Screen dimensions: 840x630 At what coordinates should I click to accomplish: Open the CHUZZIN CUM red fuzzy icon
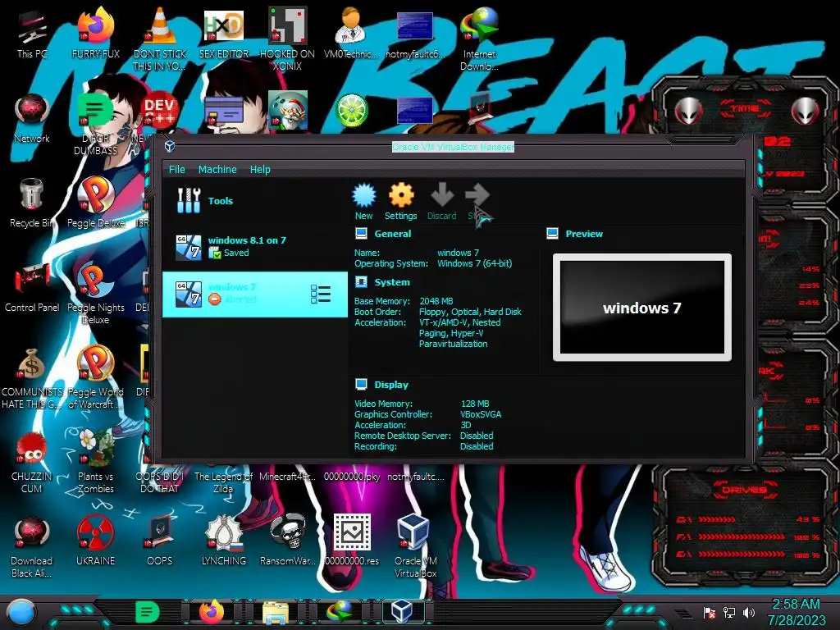point(32,462)
